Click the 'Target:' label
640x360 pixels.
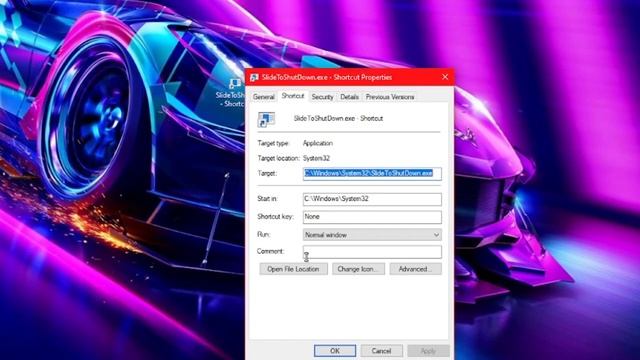pyautogui.click(x=267, y=173)
